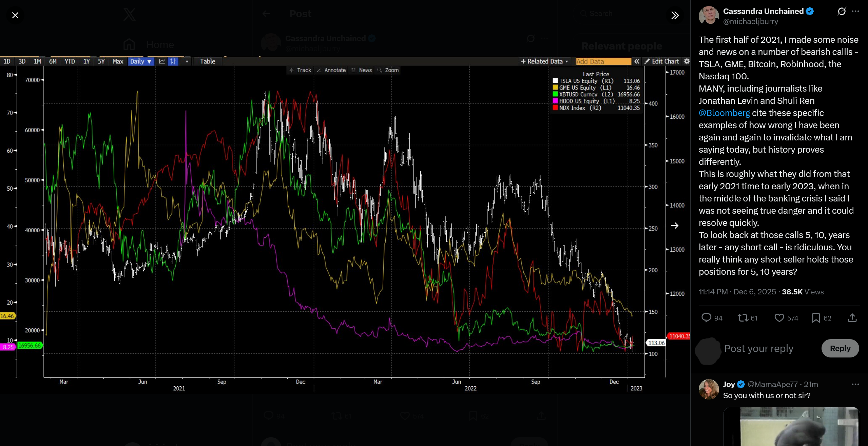Click the red NDX Index legend swatch

coord(555,108)
